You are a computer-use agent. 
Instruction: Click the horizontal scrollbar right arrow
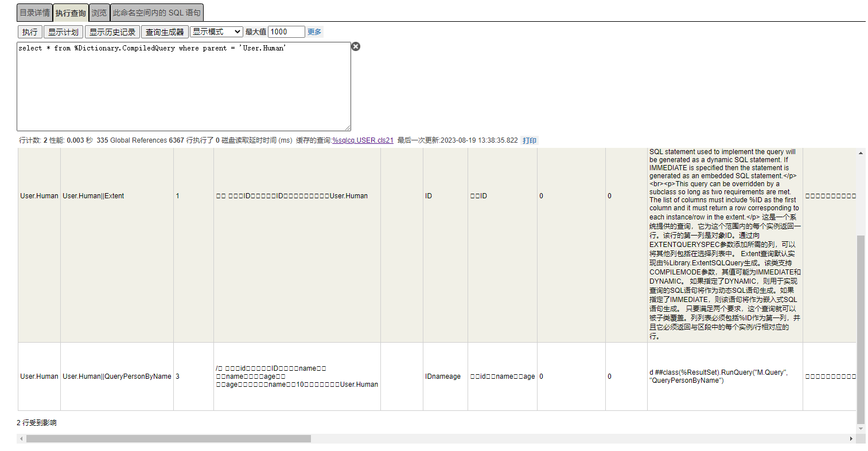[x=851, y=439]
